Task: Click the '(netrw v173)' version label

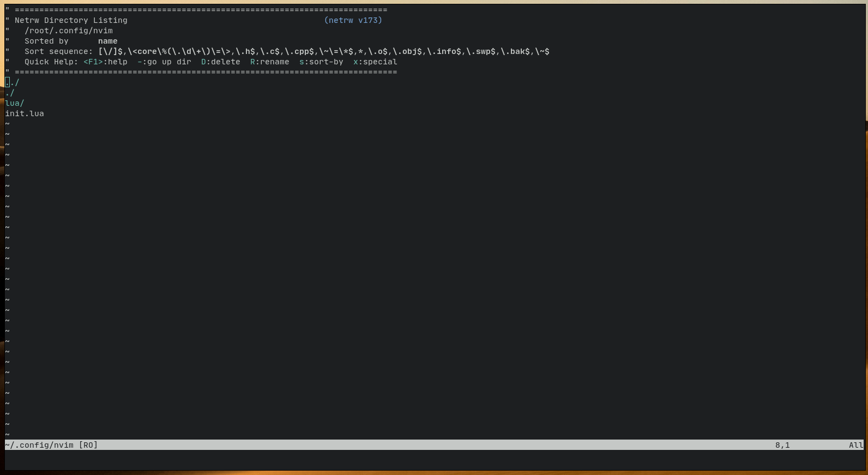Action: coord(353,20)
